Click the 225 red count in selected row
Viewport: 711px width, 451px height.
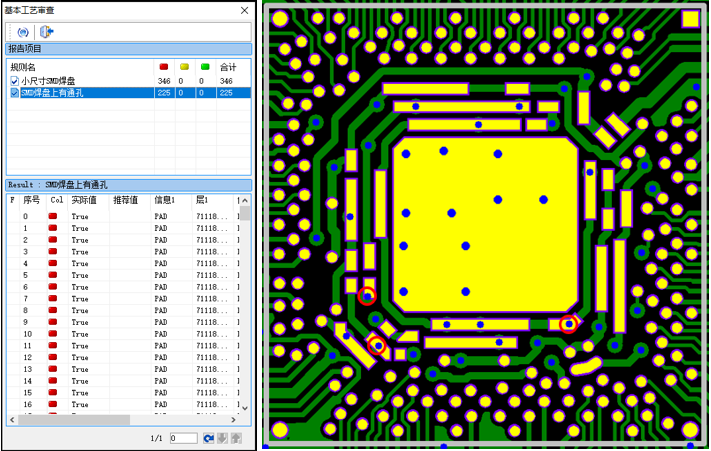(x=164, y=93)
